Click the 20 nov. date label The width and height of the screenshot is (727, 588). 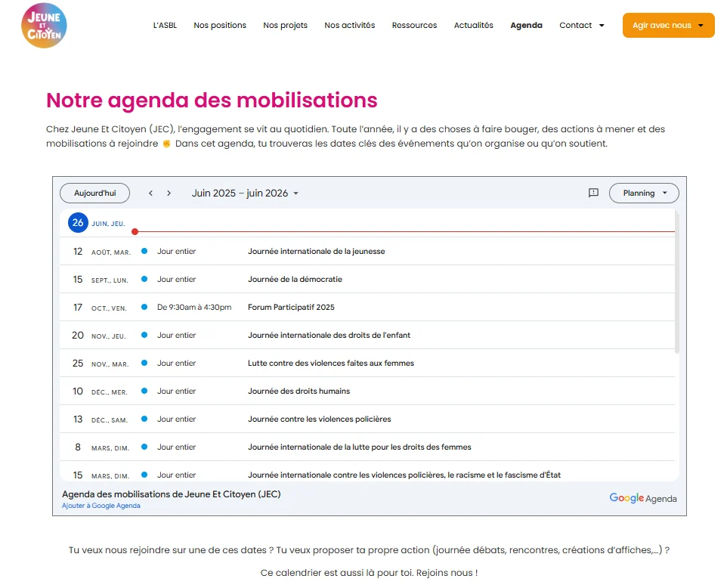click(99, 335)
